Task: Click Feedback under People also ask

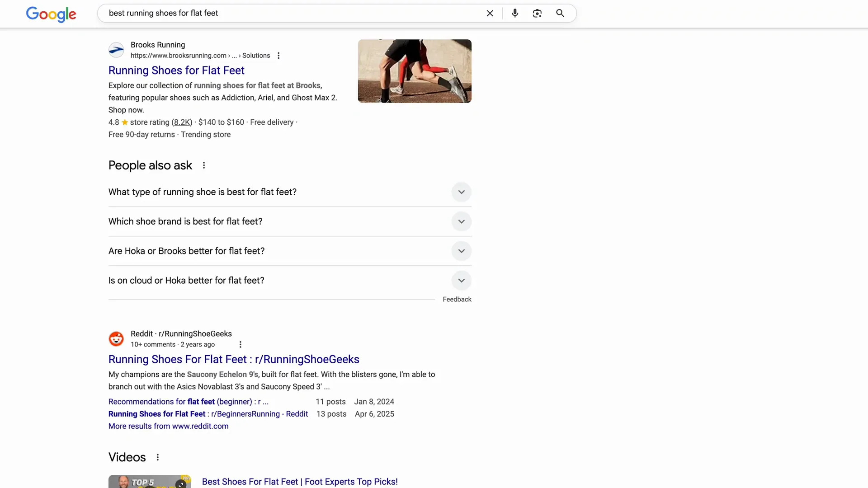Action: tap(457, 299)
